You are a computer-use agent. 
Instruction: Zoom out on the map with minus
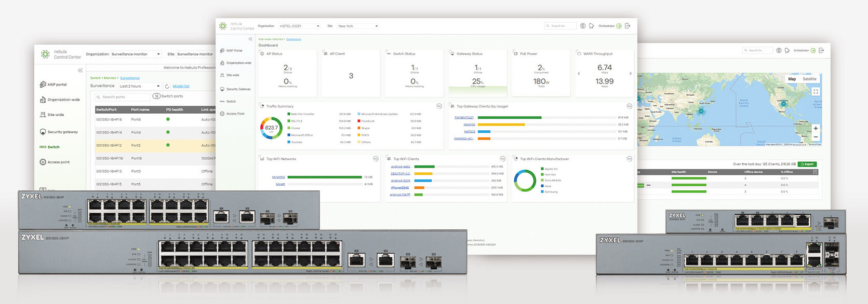coord(816,137)
